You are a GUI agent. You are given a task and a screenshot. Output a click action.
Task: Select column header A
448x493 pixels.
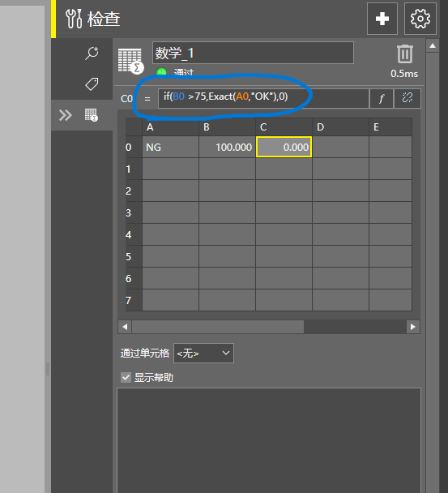pos(171,127)
